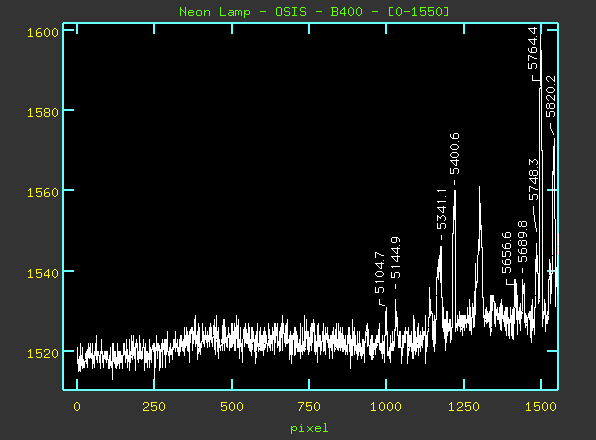Screen dimensions: 596x440
Task: Click the 750 x-axis tick label
Action: click(309, 407)
